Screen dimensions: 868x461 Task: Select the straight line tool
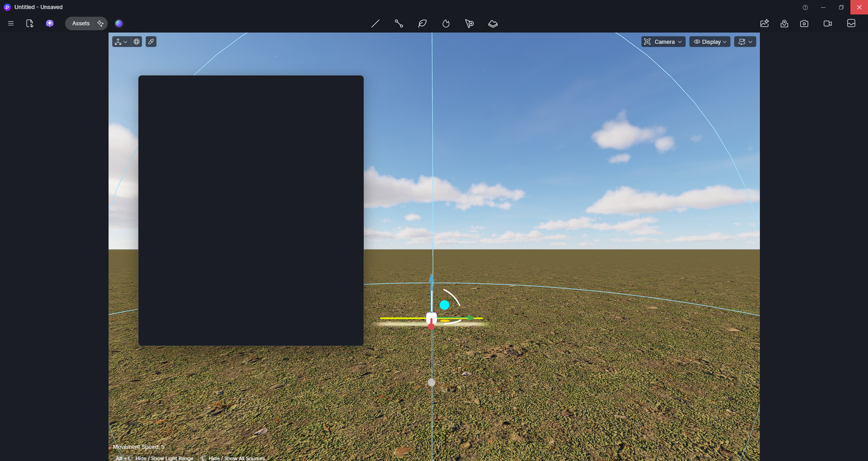pyautogui.click(x=375, y=24)
